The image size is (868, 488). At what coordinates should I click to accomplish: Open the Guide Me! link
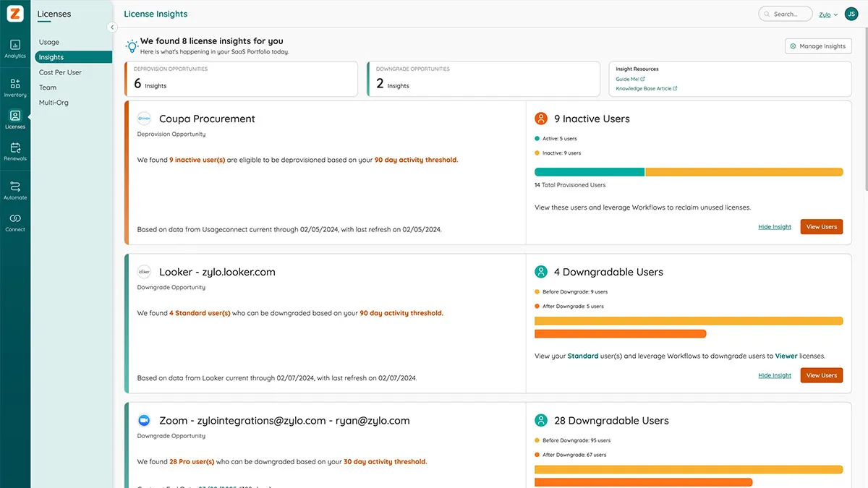point(630,79)
